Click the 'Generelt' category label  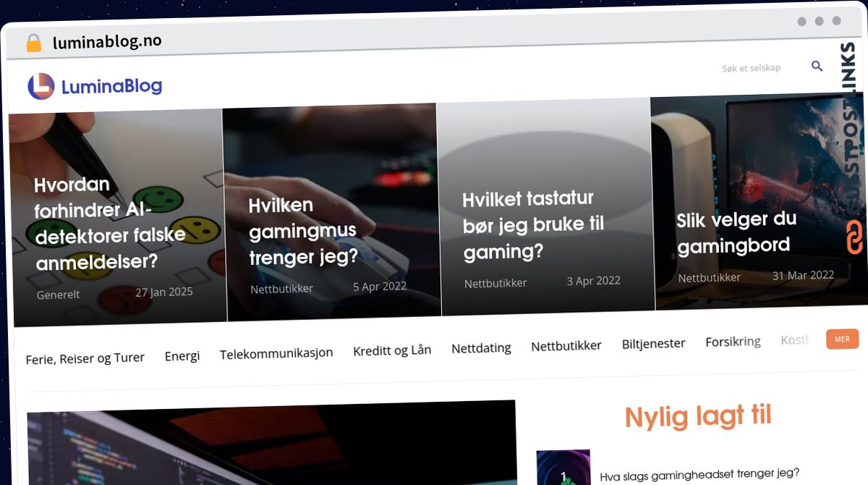click(x=58, y=295)
